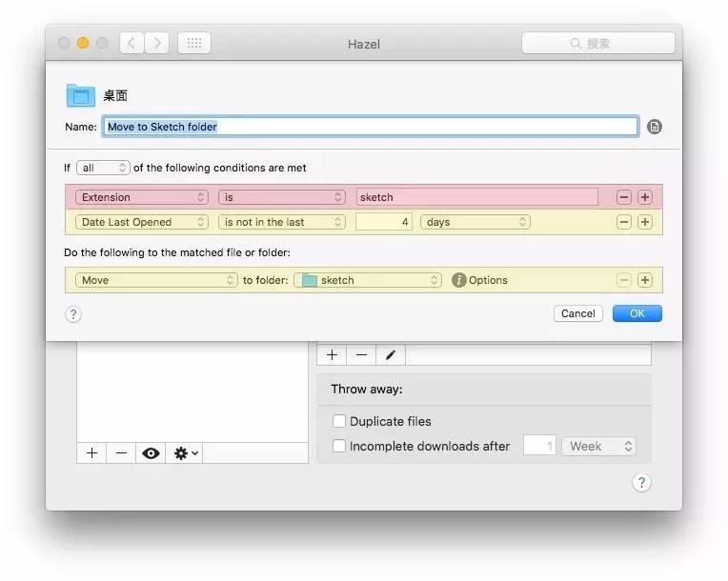Screen dimensions: 728x581
Task: Open the gear action menu under folders
Action: click(185, 453)
